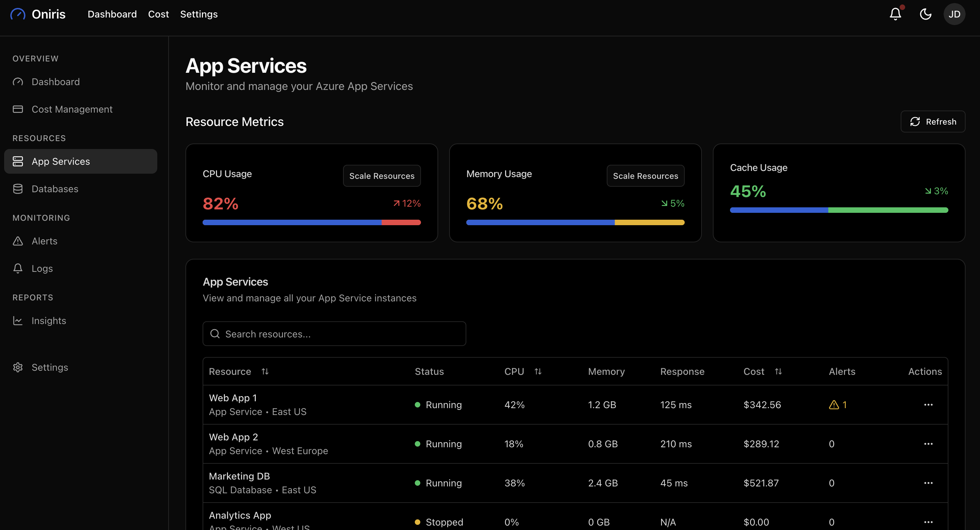Screen dimensions: 980x530
Task: Open Databases in the sidebar
Action: pyautogui.click(x=55, y=189)
